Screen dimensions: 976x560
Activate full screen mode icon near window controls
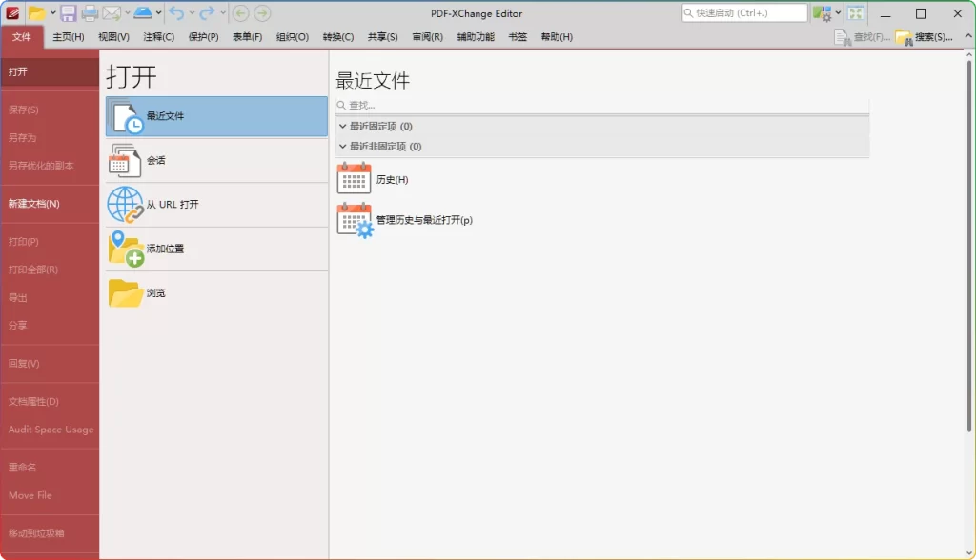855,12
